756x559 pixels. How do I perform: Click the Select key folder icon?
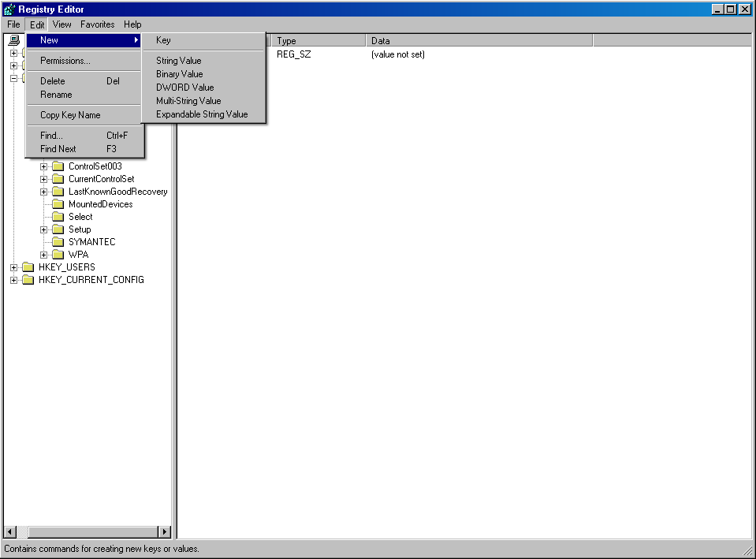click(58, 217)
